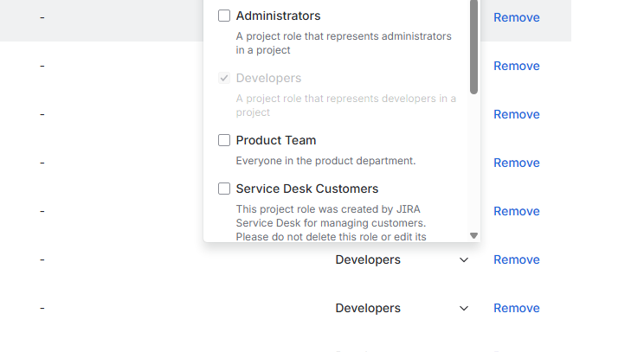
Task: Enable the Service Desk Customers checkbox
Action: point(224,189)
